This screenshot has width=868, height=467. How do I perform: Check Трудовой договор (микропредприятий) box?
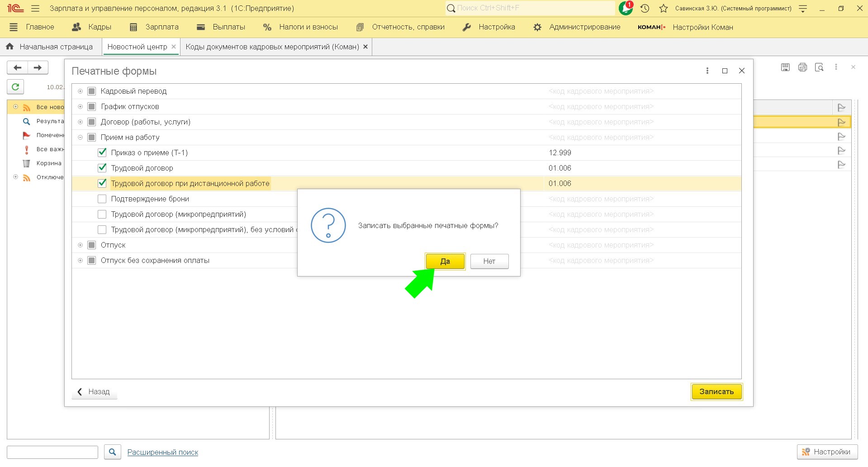click(102, 214)
